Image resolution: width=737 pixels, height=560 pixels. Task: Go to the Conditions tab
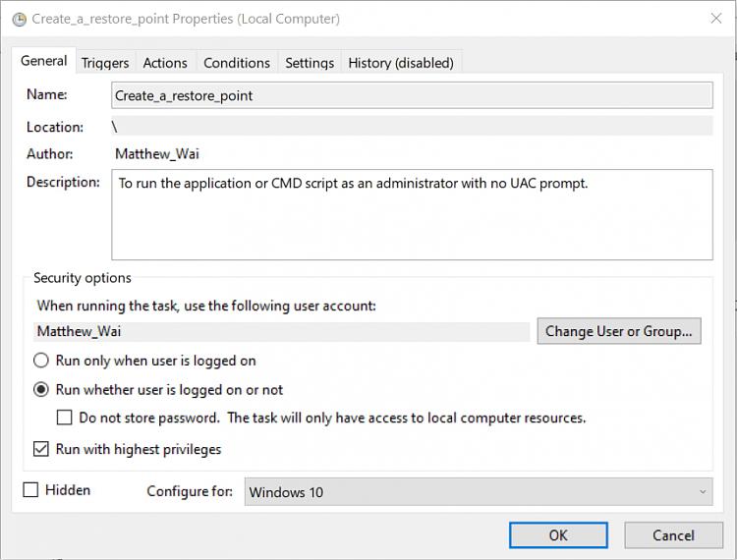(237, 63)
